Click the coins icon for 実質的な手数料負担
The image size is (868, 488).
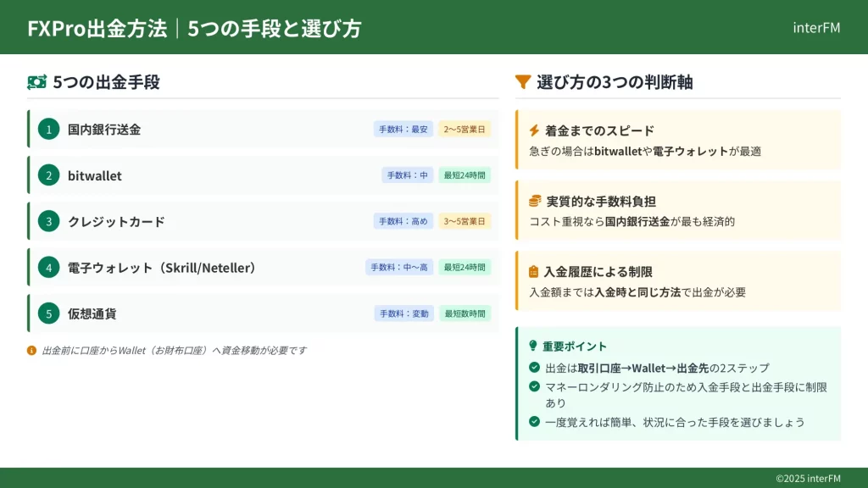tap(534, 201)
